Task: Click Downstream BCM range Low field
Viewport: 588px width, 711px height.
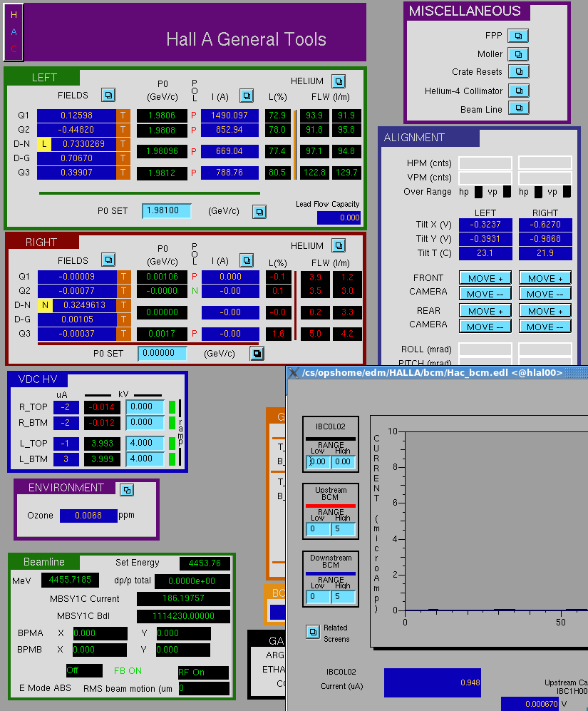Action: [x=318, y=597]
